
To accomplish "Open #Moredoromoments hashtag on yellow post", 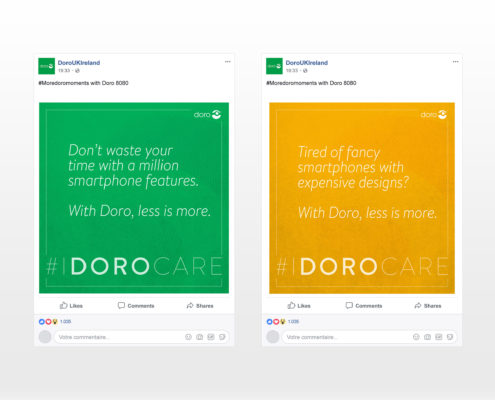I will pos(292,83).
